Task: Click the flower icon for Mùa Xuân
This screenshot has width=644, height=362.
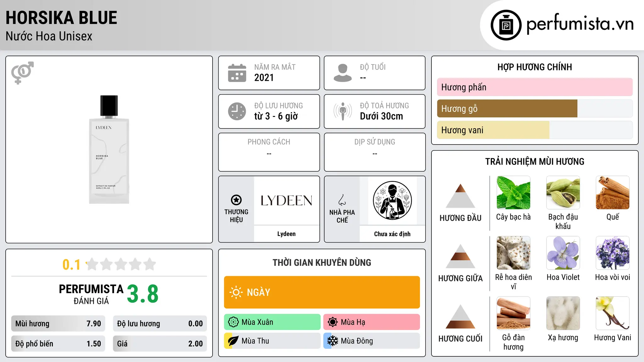Action: coord(233,322)
